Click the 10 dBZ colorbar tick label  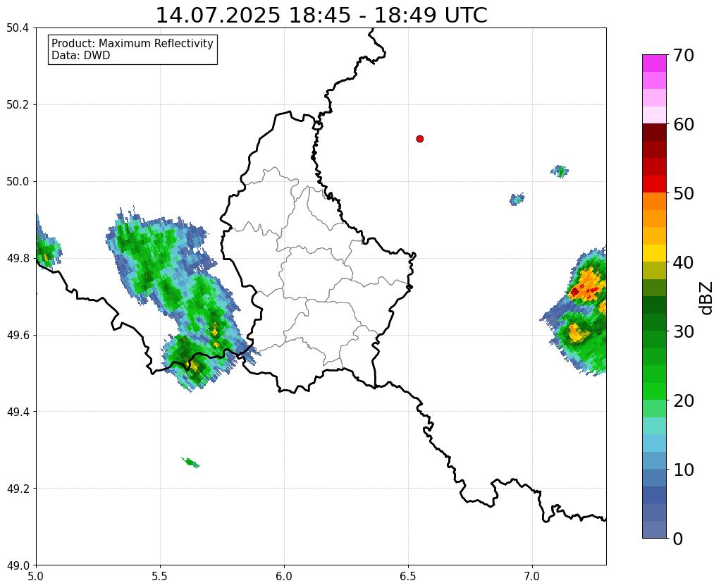pyautogui.click(x=683, y=470)
